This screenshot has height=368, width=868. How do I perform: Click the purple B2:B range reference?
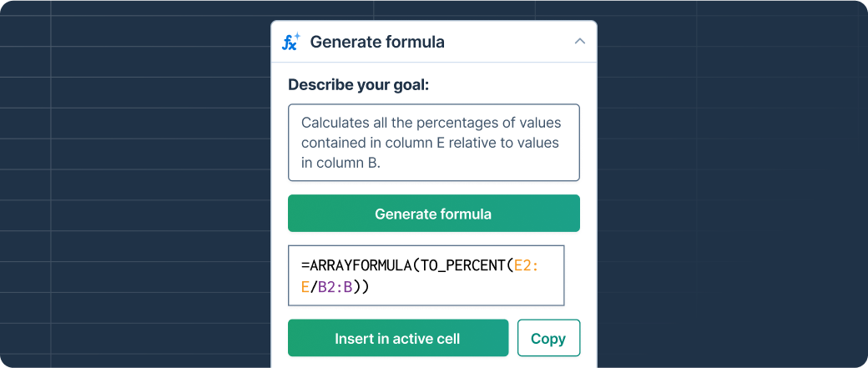click(x=336, y=287)
